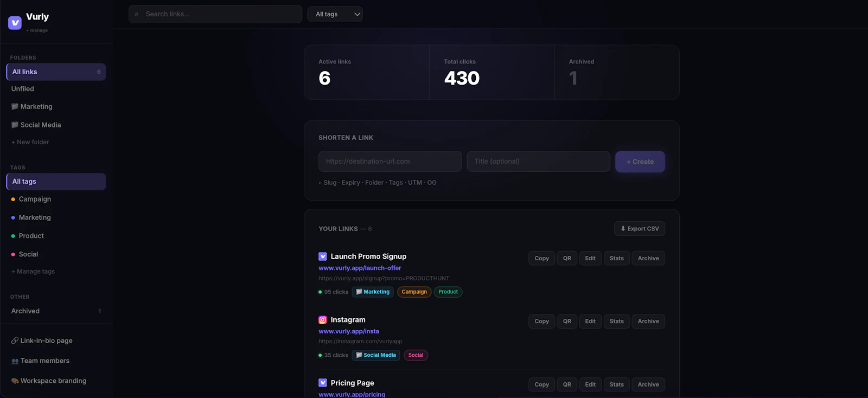Open www.vurly.app/launch-offer short link
The height and width of the screenshot is (398, 868).
click(360, 268)
